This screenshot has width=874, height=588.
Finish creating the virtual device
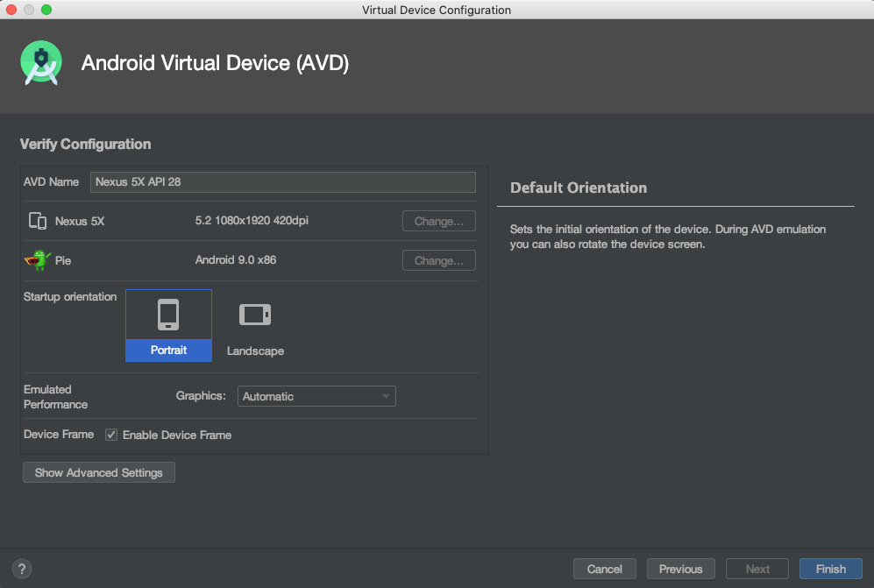click(x=830, y=569)
